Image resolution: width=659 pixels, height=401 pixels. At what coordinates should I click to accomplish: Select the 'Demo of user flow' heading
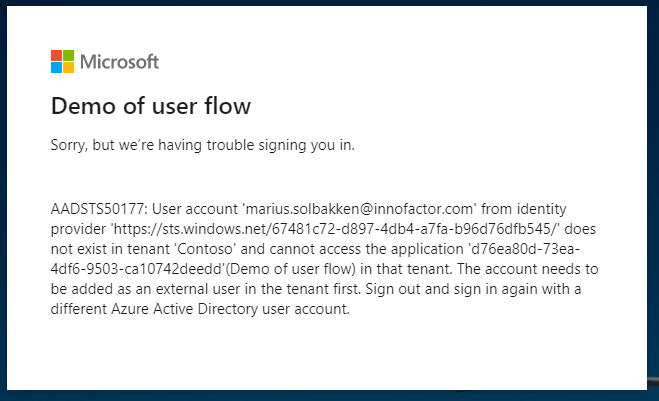pyautogui.click(x=150, y=105)
